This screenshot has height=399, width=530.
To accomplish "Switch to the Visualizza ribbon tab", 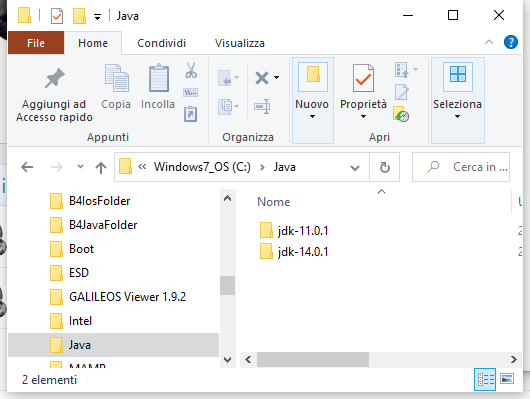I will pos(240,43).
